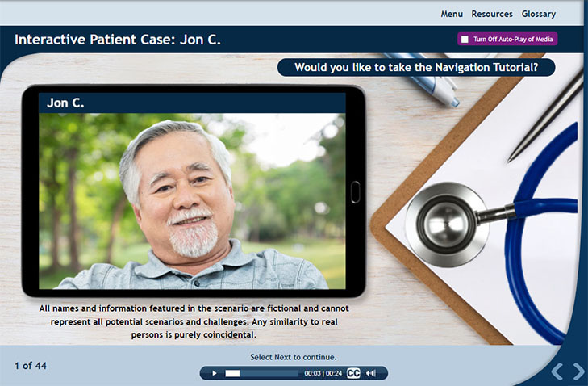Click the 00:03 | 00:24 time display
The height and width of the screenshot is (386, 588).
323,373
